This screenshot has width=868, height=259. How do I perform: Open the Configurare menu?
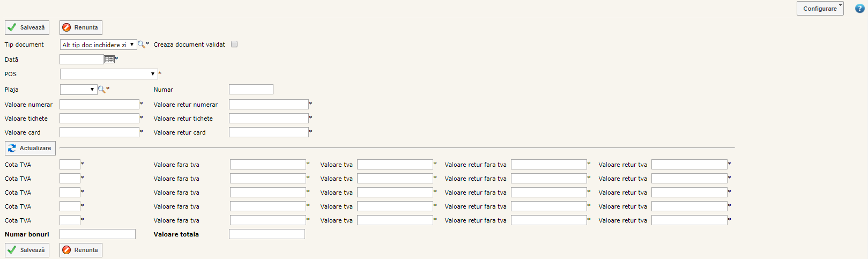click(x=820, y=9)
